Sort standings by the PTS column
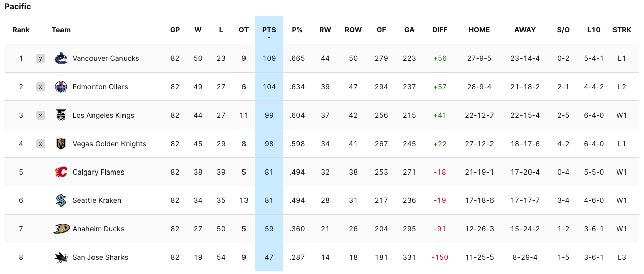Screen dimensions: 644x274 269,30
